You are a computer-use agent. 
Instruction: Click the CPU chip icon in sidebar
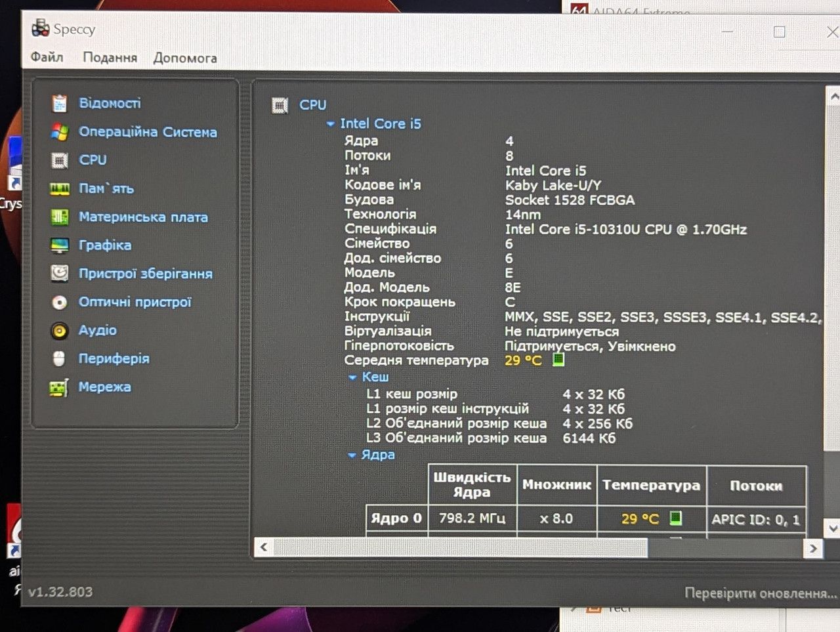[x=59, y=160]
